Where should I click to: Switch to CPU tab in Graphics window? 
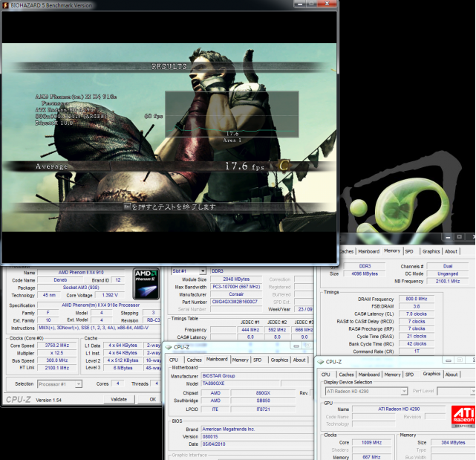pos(326,375)
